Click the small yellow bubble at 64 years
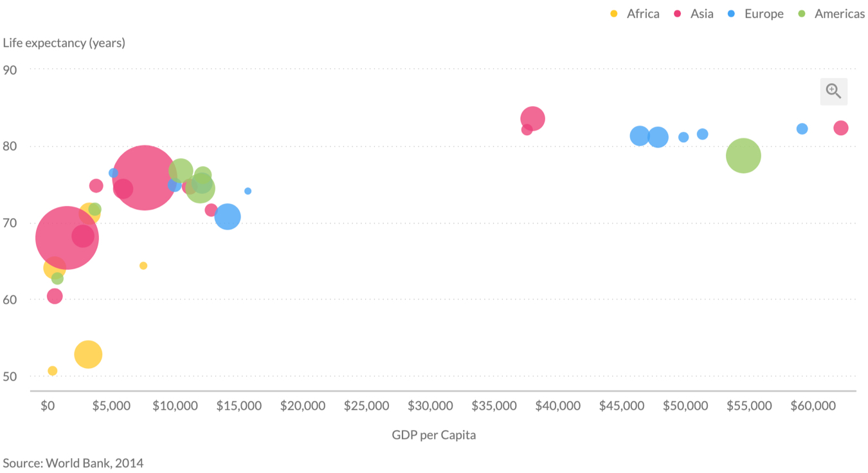This screenshot has width=868, height=473. (x=143, y=266)
